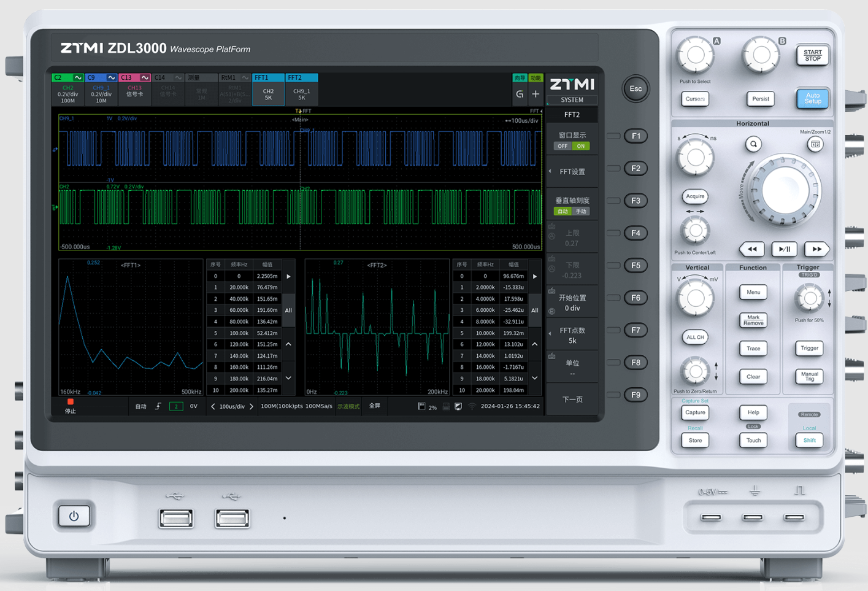Select the C13 信号卡 channel tab

(134, 90)
